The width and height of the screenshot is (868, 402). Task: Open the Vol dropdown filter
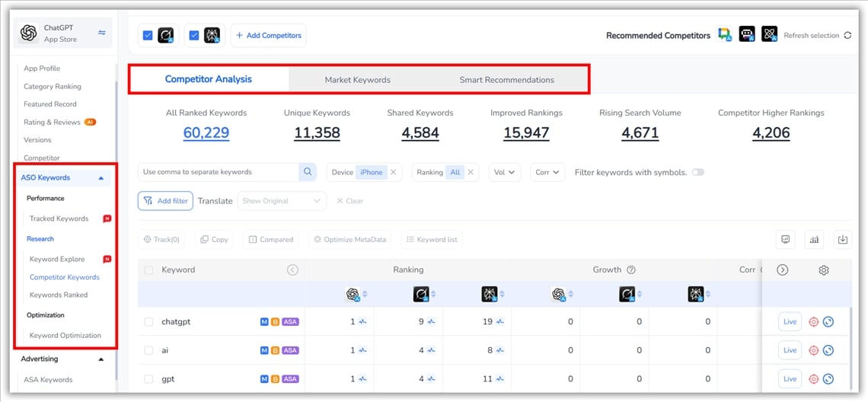(504, 172)
